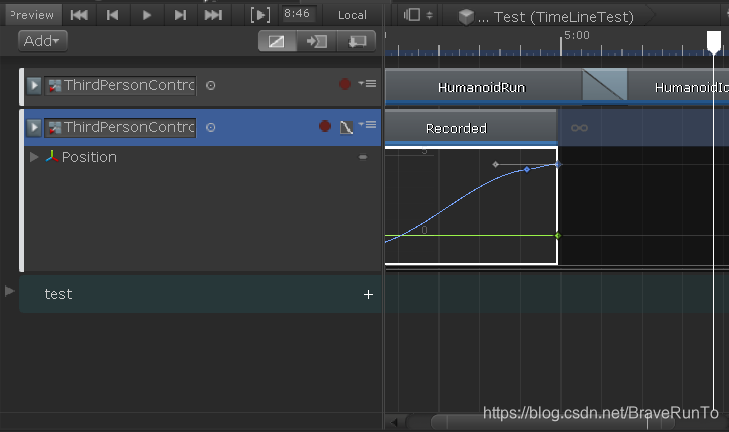Toggle the curves view icon on the selected track
This screenshot has height=432, width=729.
coord(346,127)
